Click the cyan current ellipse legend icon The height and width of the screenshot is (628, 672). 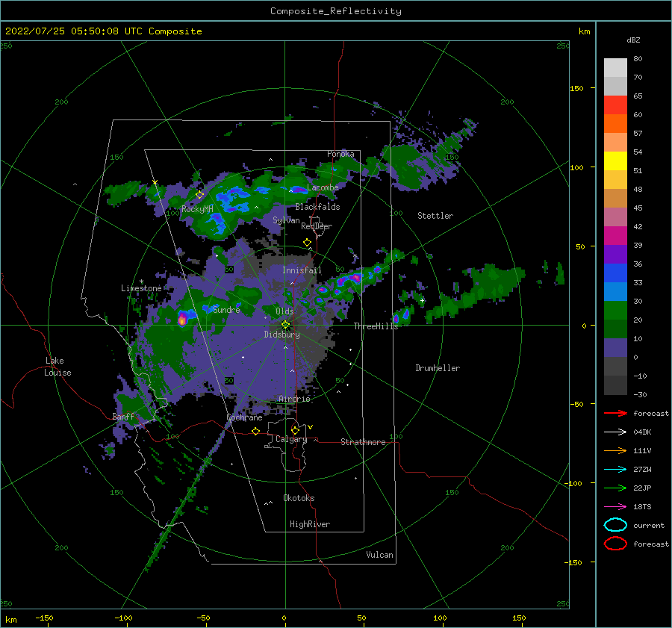[x=615, y=525]
